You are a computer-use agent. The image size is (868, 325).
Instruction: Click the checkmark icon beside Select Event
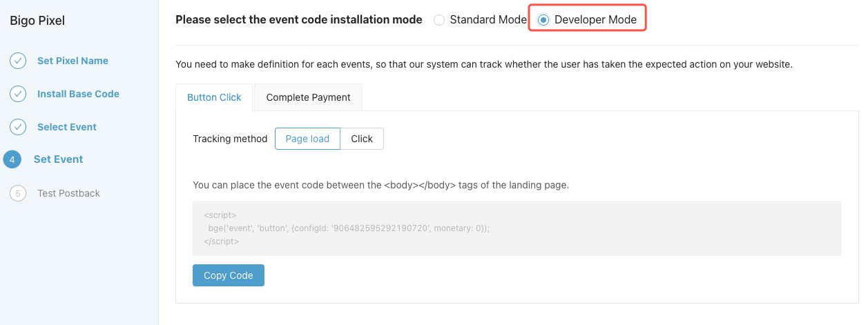tap(18, 127)
